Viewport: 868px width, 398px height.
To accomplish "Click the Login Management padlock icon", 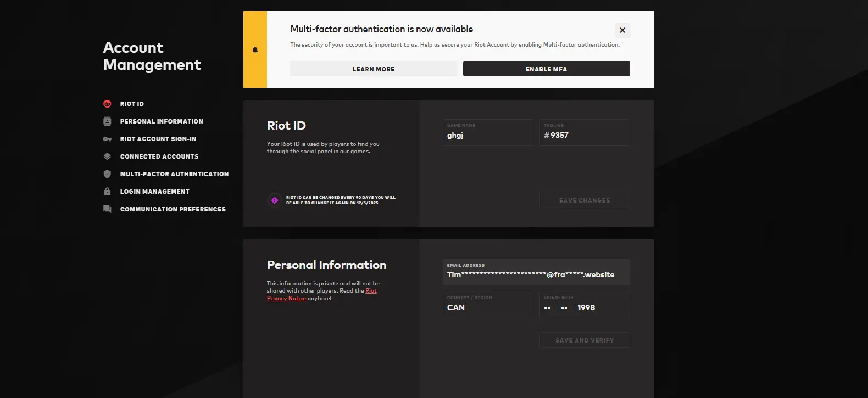I will [x=107, y=192].
